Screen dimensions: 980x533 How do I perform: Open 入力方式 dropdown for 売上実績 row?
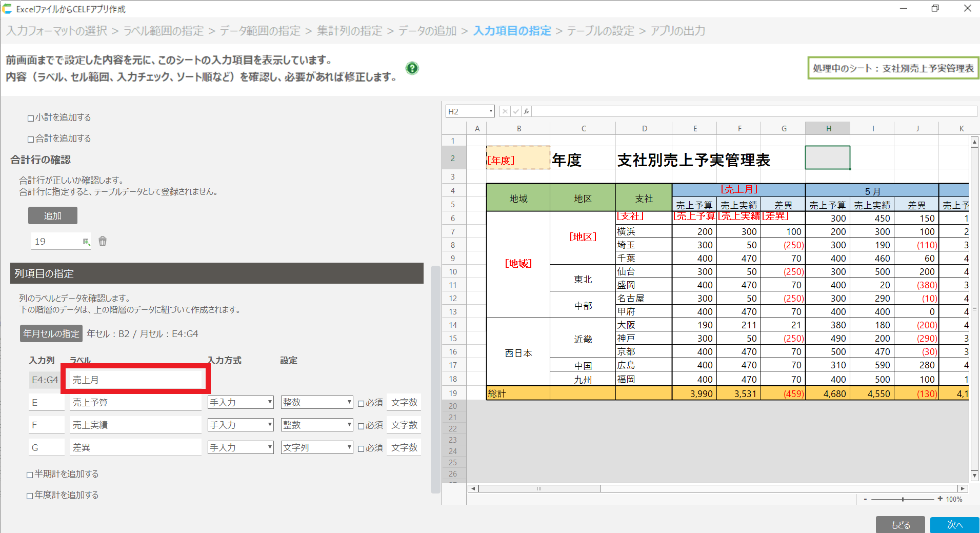240,425
